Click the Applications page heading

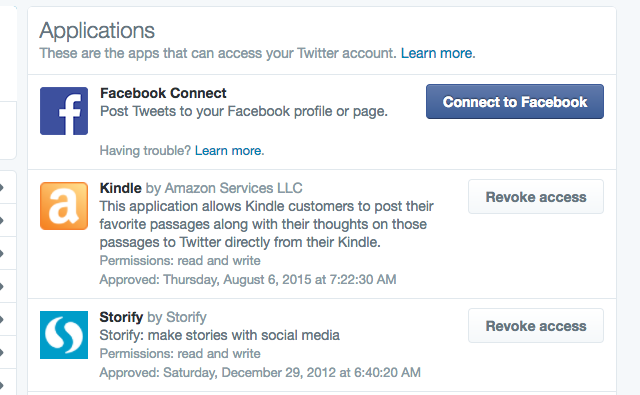click(x=97, y=31)
